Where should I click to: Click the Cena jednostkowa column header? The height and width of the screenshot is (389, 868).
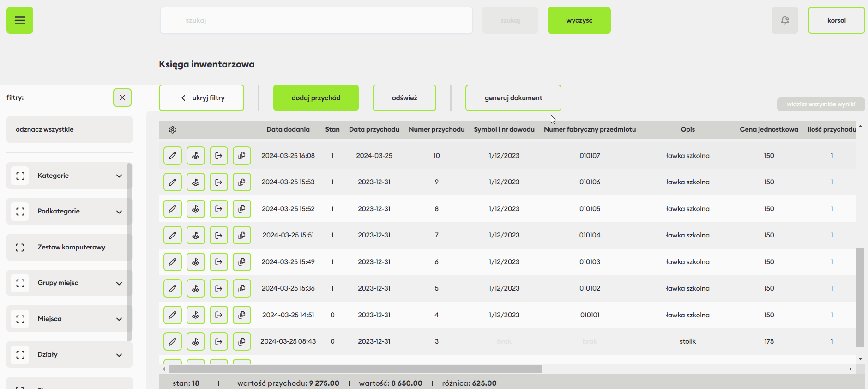point(769,129)
